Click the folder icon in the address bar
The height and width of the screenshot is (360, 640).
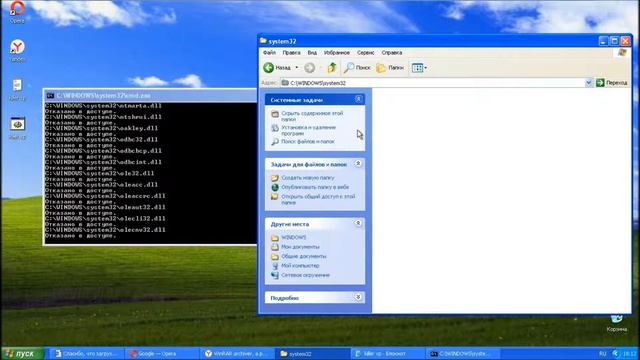(285, 83)
